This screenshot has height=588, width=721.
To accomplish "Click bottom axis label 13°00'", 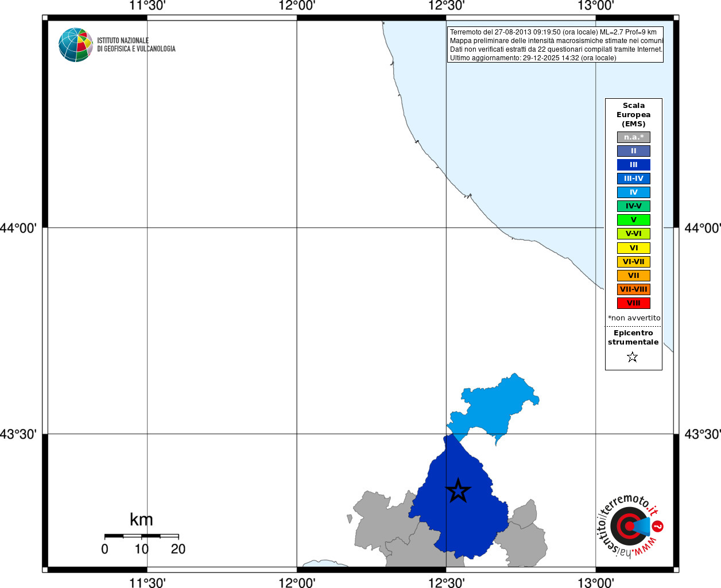I will click(x=596, y=583).
